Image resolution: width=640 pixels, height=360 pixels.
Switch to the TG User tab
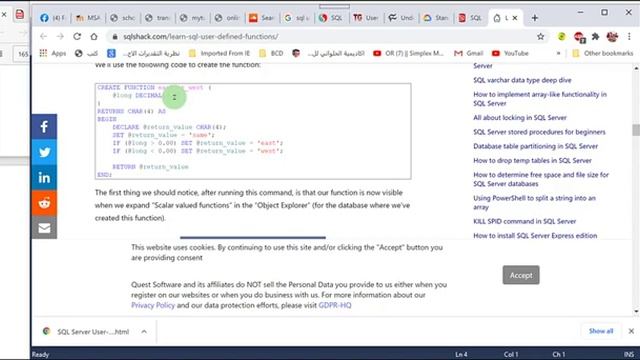[366, 18]
